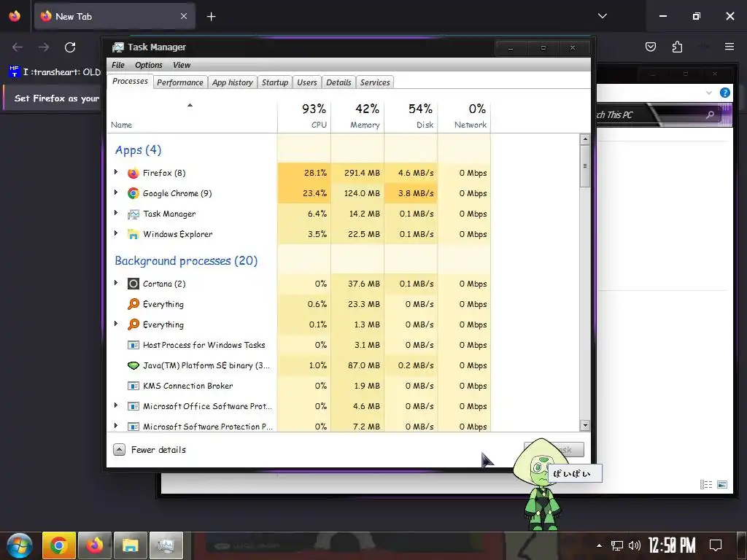Image resolution: width=747 pixels, height=560 pixels.
Task: Click the Task Manager process row icon
Action: point(133,214)
